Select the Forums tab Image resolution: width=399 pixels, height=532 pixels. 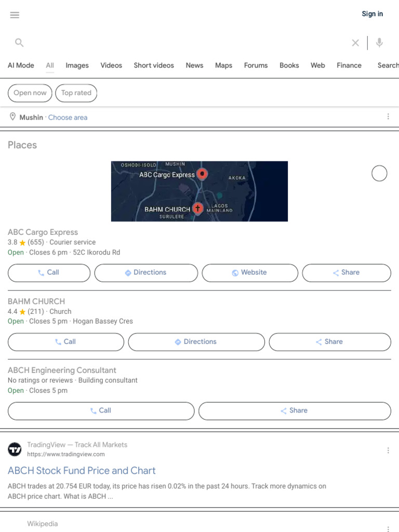(256, 65)
